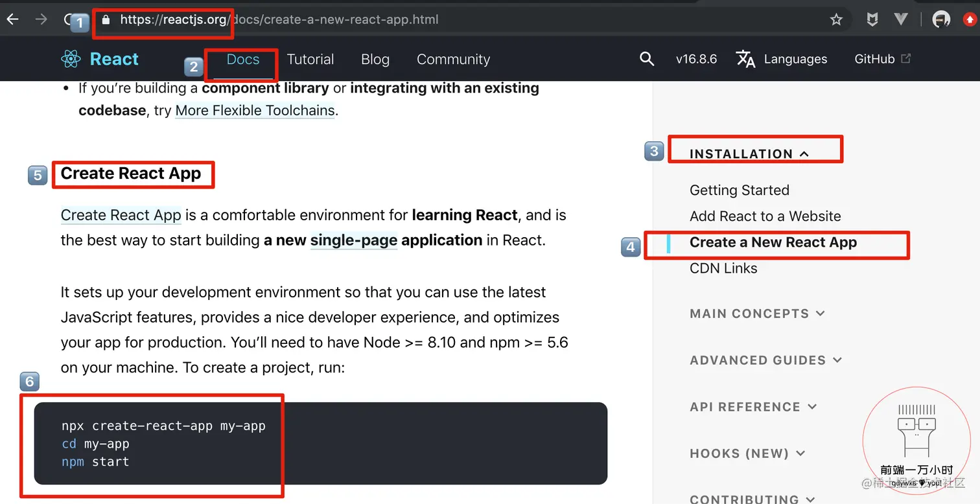Screen dimensions: 980x504
Task: Open the Blog nav tab
Action: 375,59
